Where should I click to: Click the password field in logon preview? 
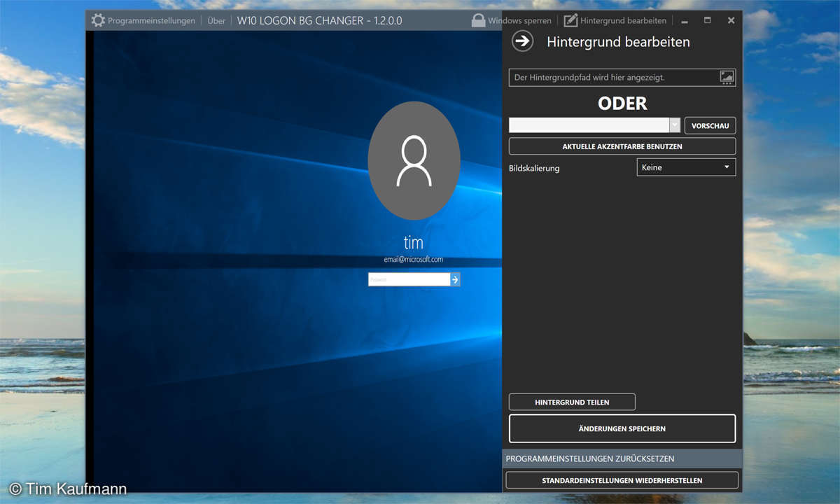click(409, 279)
